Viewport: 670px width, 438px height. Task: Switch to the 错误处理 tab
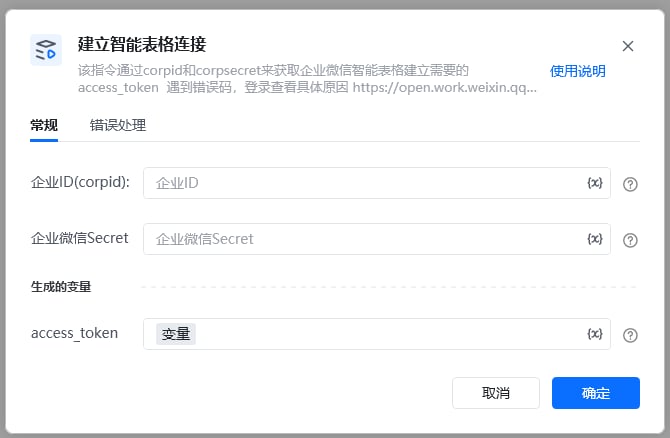(x=118, y=125)
